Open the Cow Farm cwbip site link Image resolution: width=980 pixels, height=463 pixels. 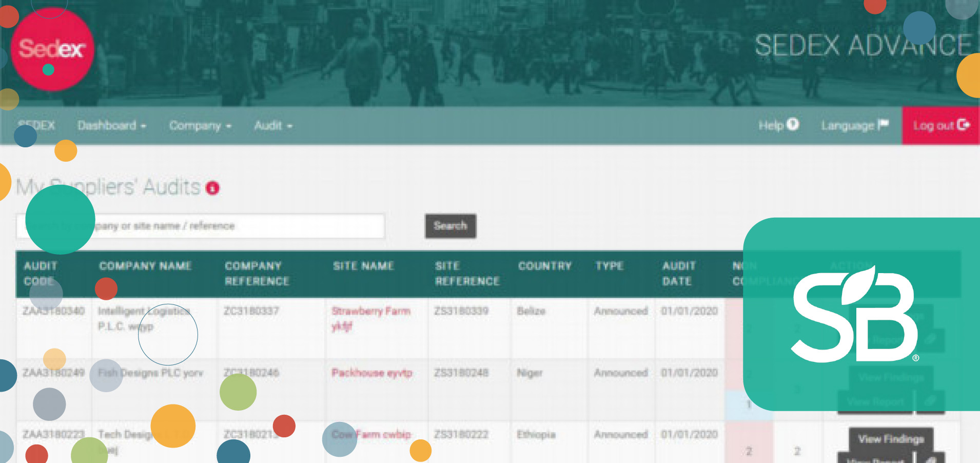370,434
